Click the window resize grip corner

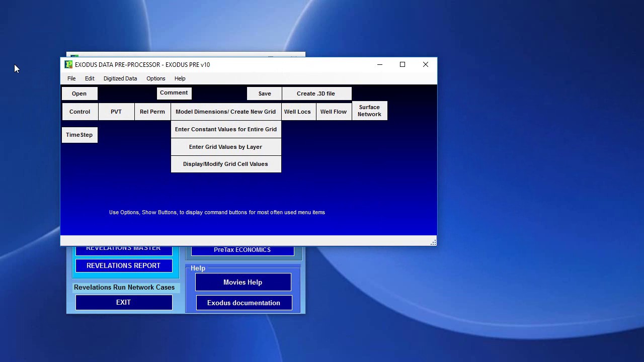point(433,243)
